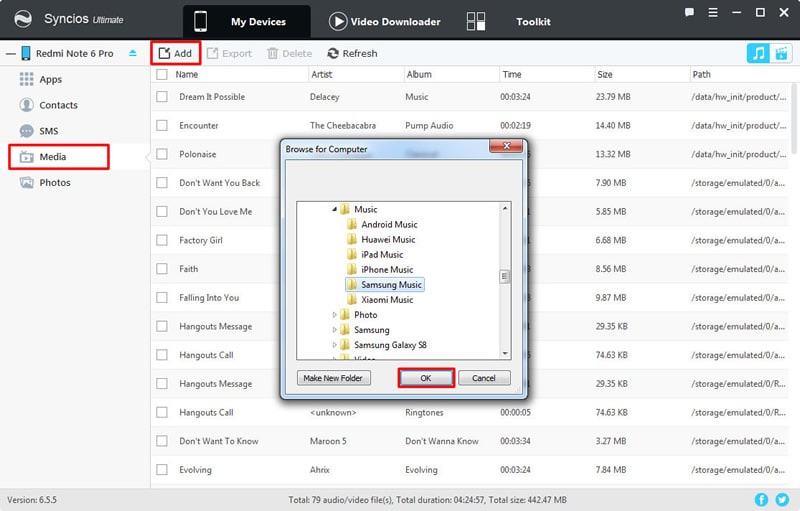This screenshot has width=800, height=511.
Task: Open the Toolkit tab
Action: 533,21
